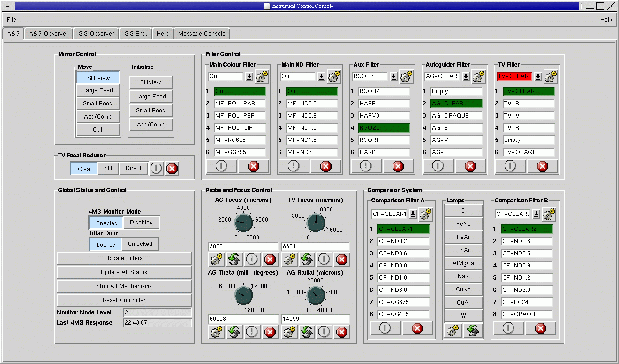This screenshot has height=364, width=619.
Task: Click the gear icon for Main Colour Filter
Action: [x=262, y=76]
